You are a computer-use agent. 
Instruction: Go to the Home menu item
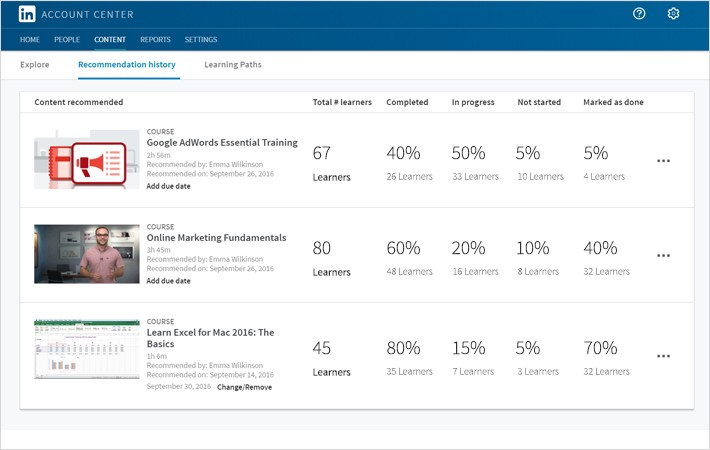pyautogui.click(x=30, y=40)
